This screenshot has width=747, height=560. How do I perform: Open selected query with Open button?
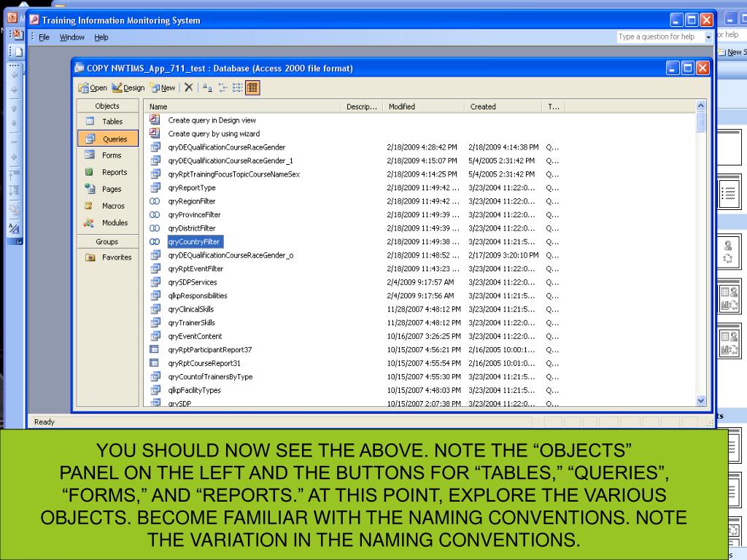93,87
